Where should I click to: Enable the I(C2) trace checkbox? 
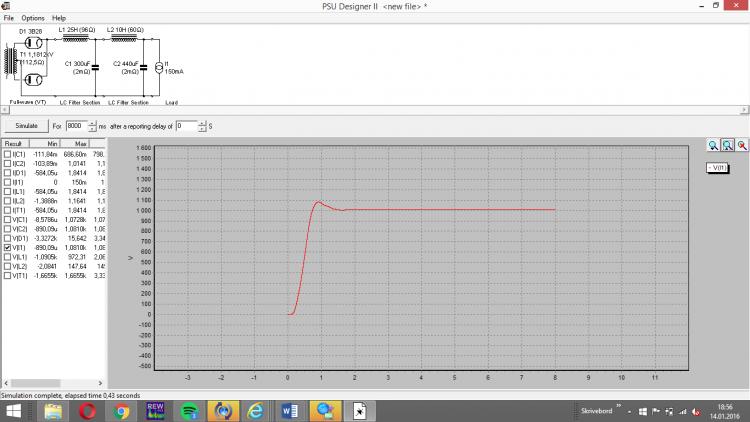point(7,164)
